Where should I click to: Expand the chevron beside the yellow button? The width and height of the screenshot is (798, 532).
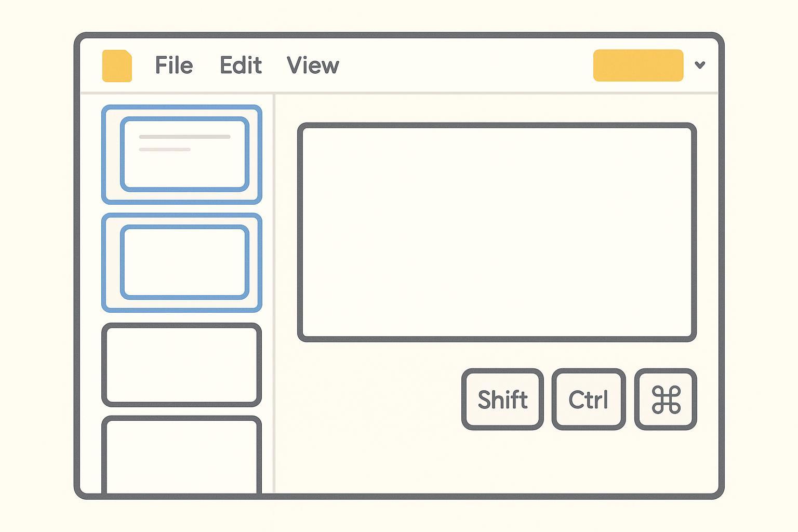pos(700,65)
